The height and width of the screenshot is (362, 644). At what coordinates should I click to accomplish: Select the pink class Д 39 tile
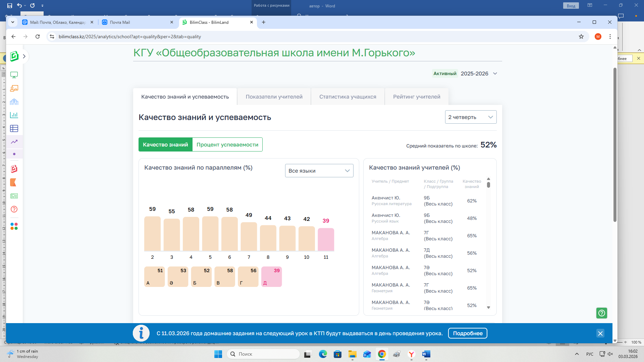(x=271, y=277)
